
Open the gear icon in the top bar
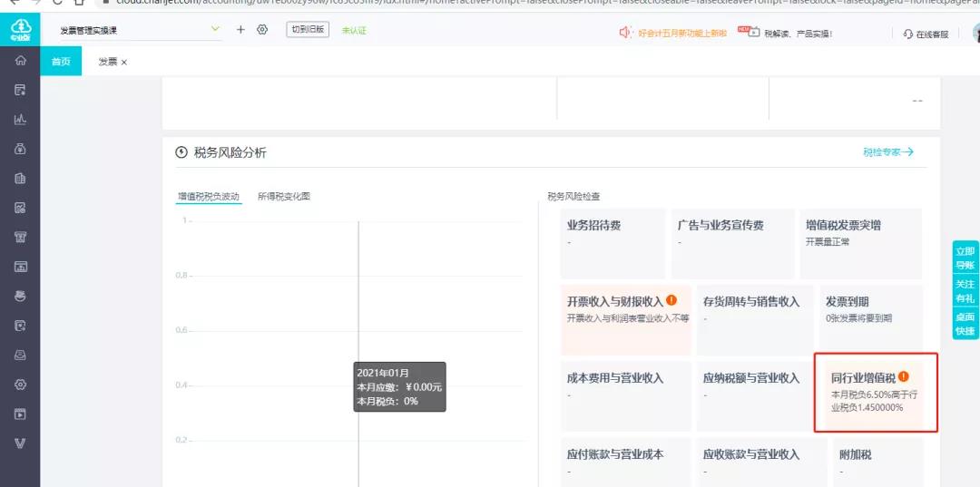[x=262, y=30]
